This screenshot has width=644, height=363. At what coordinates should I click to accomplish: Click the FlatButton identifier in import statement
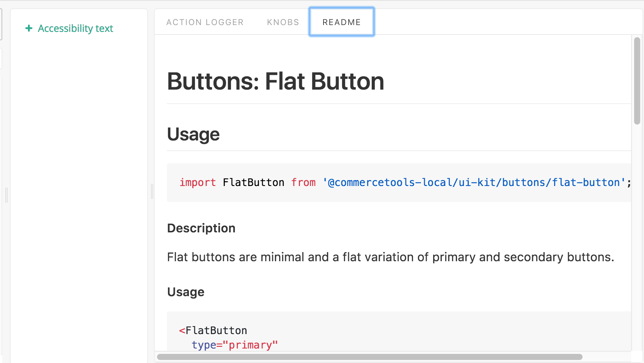click(253, 183)
